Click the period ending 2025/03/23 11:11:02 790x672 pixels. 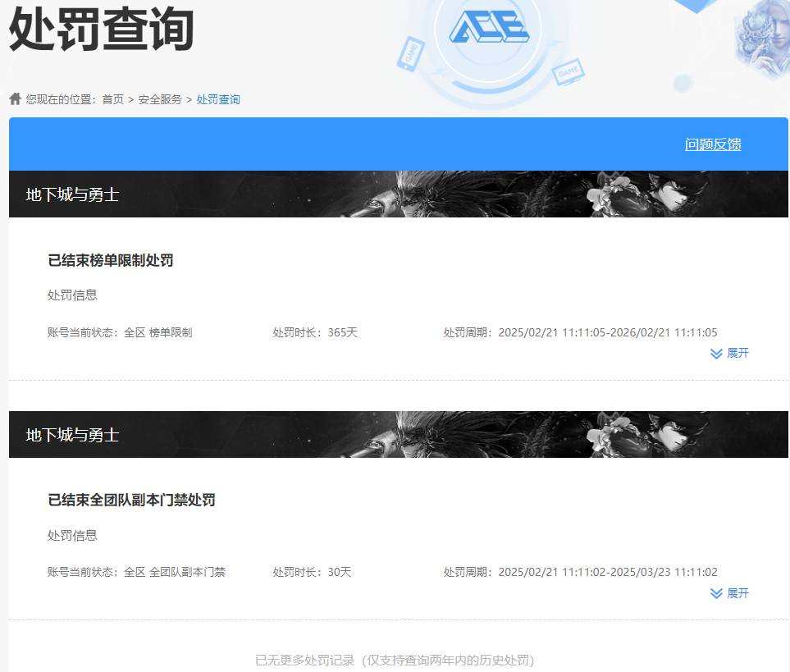point(580,572)
